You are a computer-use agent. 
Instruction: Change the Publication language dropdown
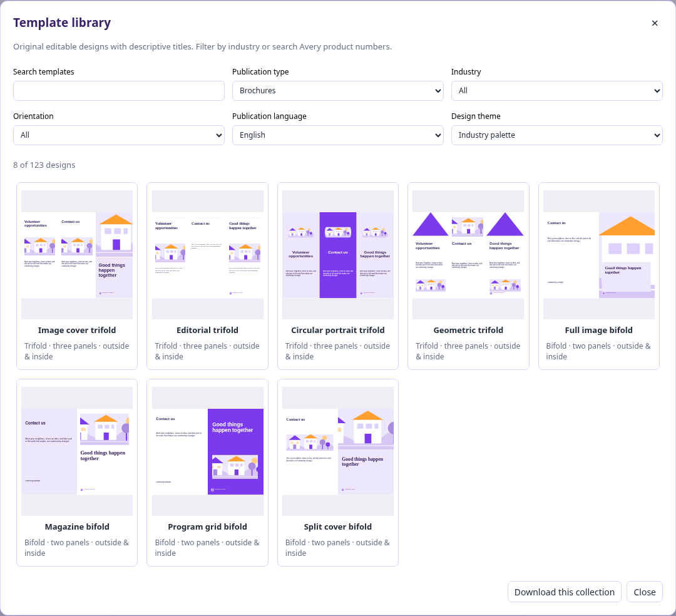[338, 135]
